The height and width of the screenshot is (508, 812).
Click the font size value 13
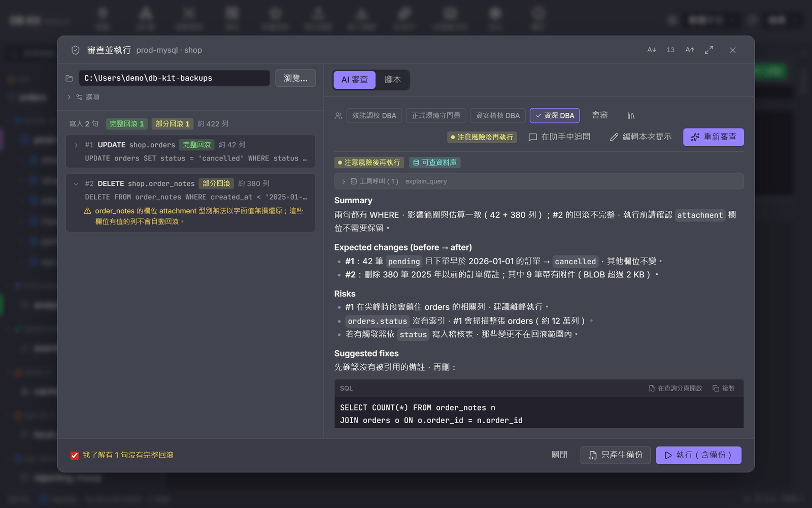pos(670,50)
